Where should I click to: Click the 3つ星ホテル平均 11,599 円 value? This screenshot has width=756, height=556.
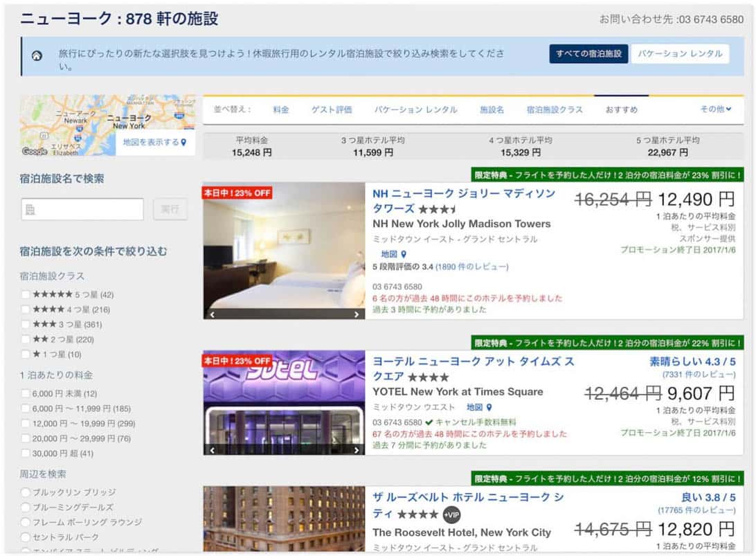(x=373, y=152)
